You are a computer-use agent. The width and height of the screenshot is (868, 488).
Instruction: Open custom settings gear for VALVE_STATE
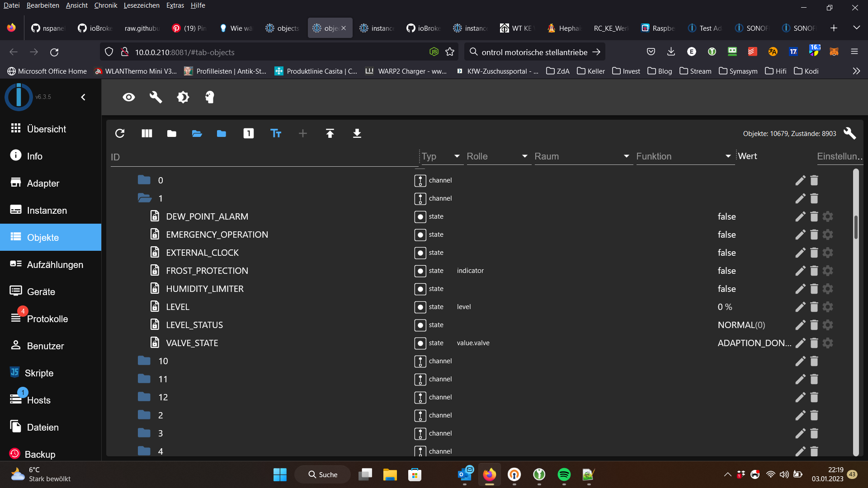pyautogui.click(x=828, y=343)
